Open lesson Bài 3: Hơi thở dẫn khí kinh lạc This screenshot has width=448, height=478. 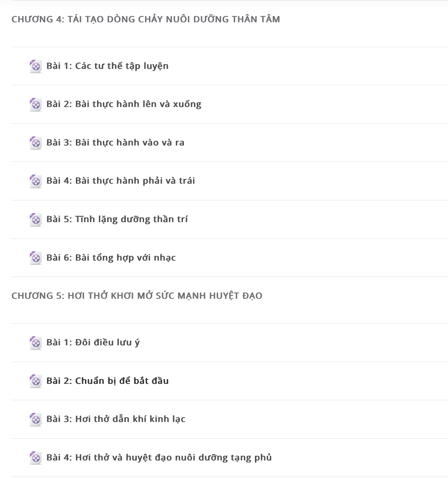coord(116,419)
